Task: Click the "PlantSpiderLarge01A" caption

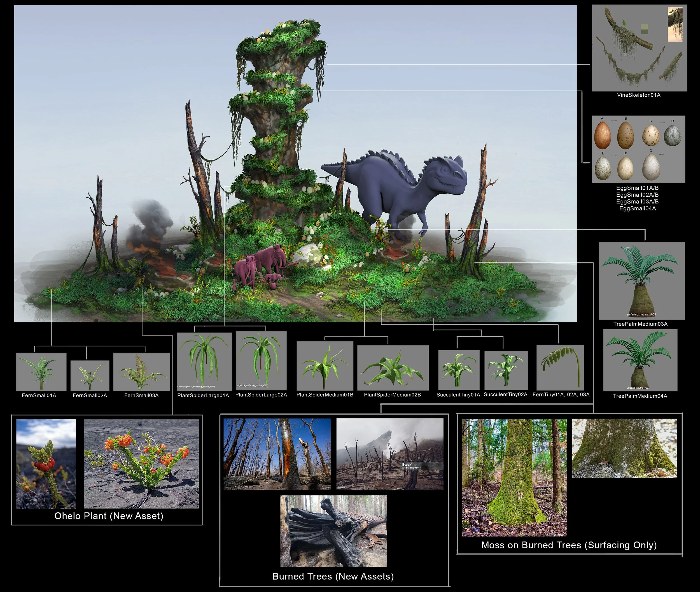Action: (x=203, y=395)
